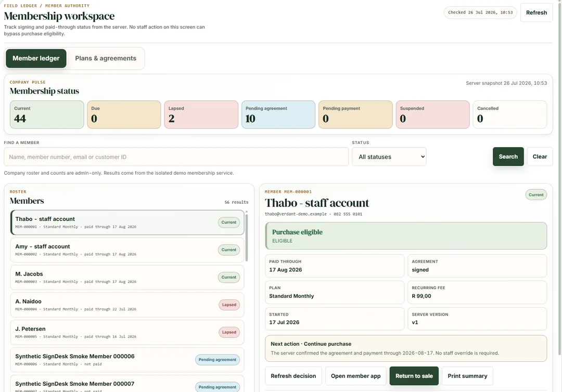Click the Pending agreement badge on Member 000006
This screenshot has width=562, height=392.
(x=217, y=360)
